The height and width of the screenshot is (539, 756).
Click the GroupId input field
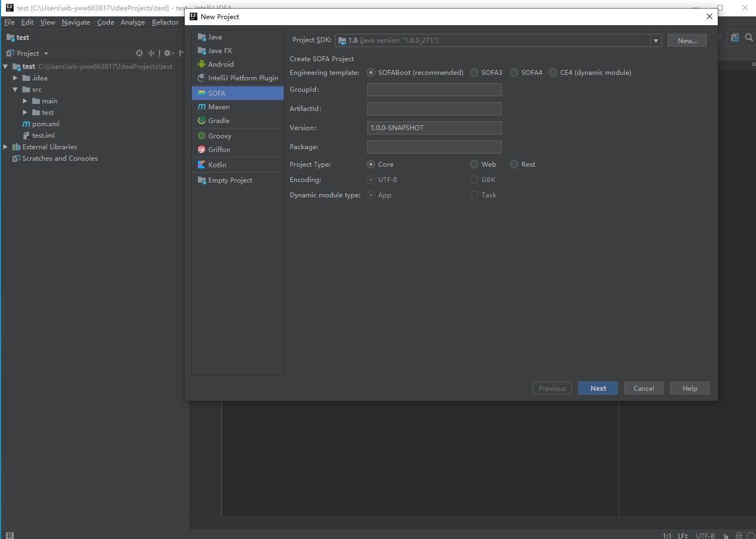coord(435,90)
